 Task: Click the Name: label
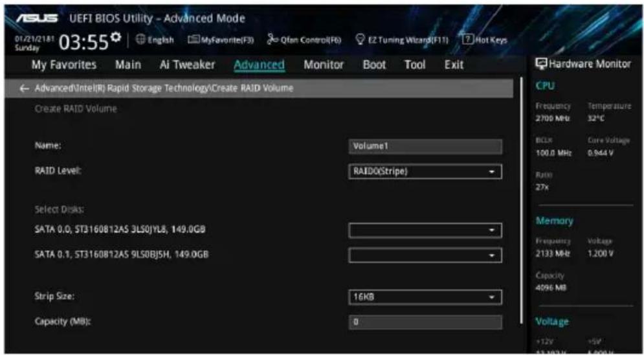48,146
